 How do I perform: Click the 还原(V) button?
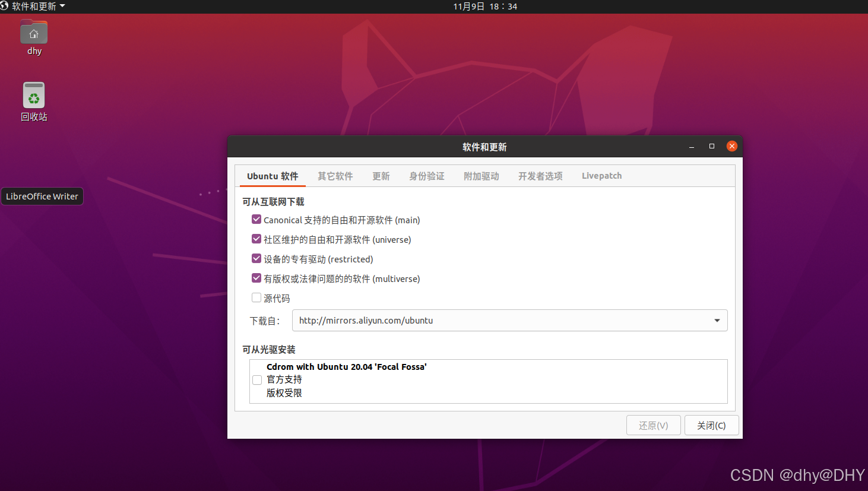[654, 426]
